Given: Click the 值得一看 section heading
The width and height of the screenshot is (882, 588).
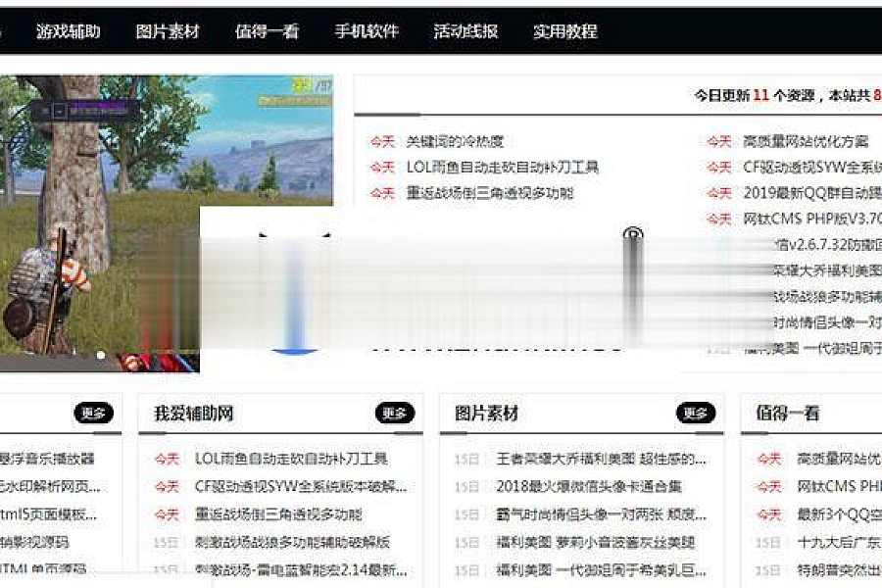Looking at the screenshot, I should pyautogui.click(x=788, y=414).
